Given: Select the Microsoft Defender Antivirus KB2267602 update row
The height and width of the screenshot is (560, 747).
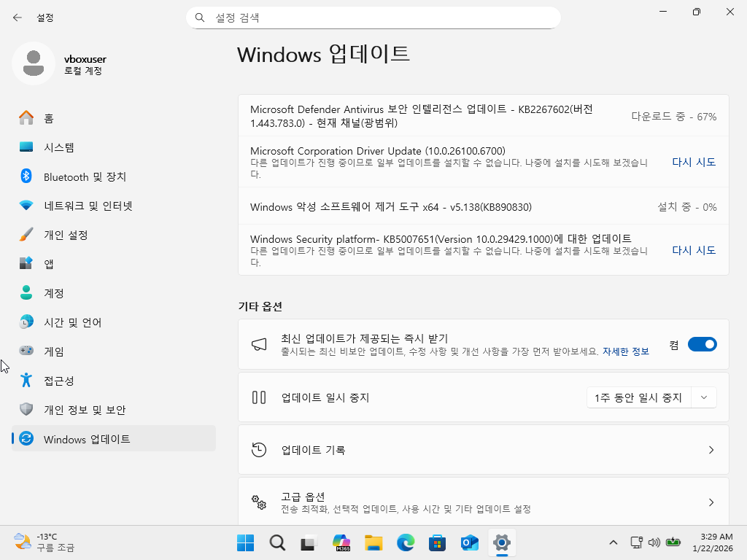Looking at the screenshot, I should point(484,116).
